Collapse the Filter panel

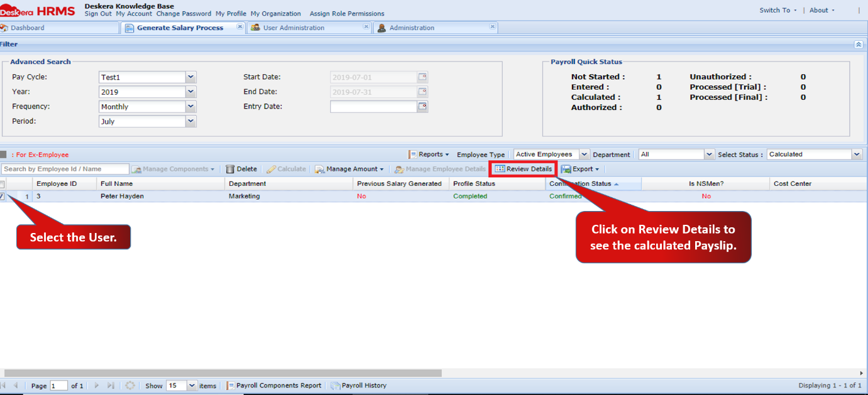pyautogui.click(x=859, y=45)
